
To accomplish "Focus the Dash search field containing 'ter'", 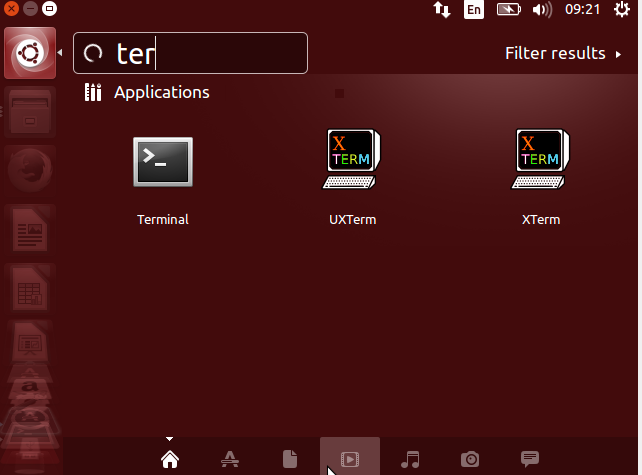I will coord(190,53).
